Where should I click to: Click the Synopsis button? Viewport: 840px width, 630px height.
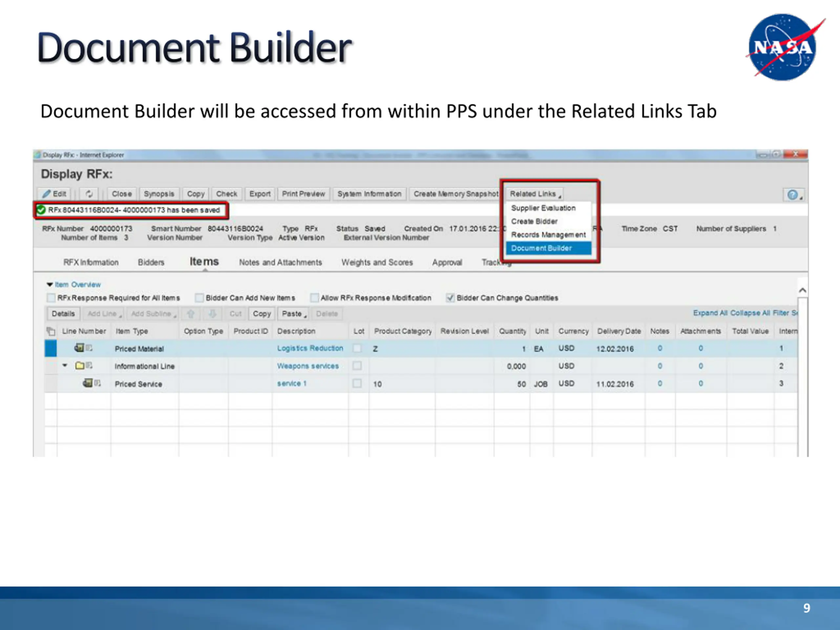tap(159, 194)
